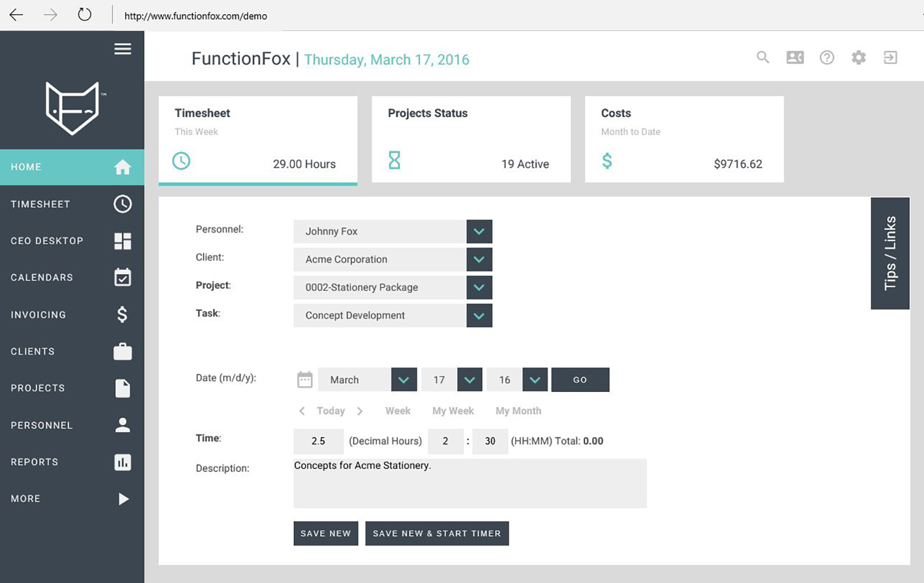Click the contact card icon in header

(x=795, y=57)
